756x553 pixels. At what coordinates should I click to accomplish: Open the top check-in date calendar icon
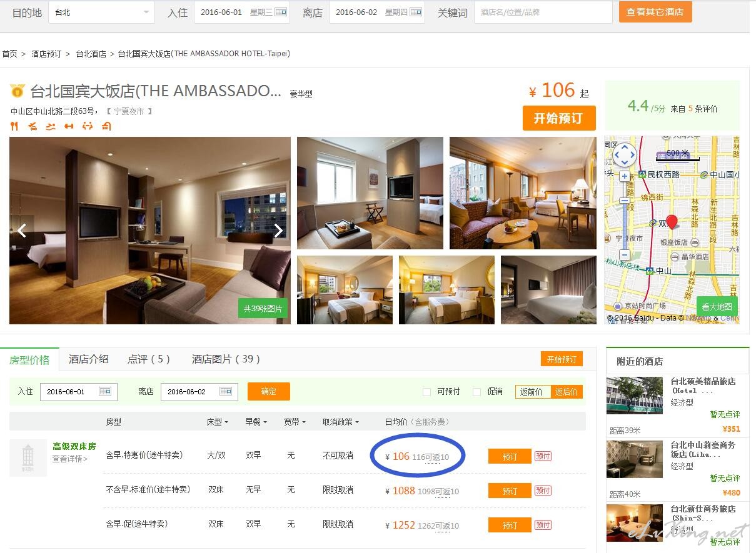point(281,12)
